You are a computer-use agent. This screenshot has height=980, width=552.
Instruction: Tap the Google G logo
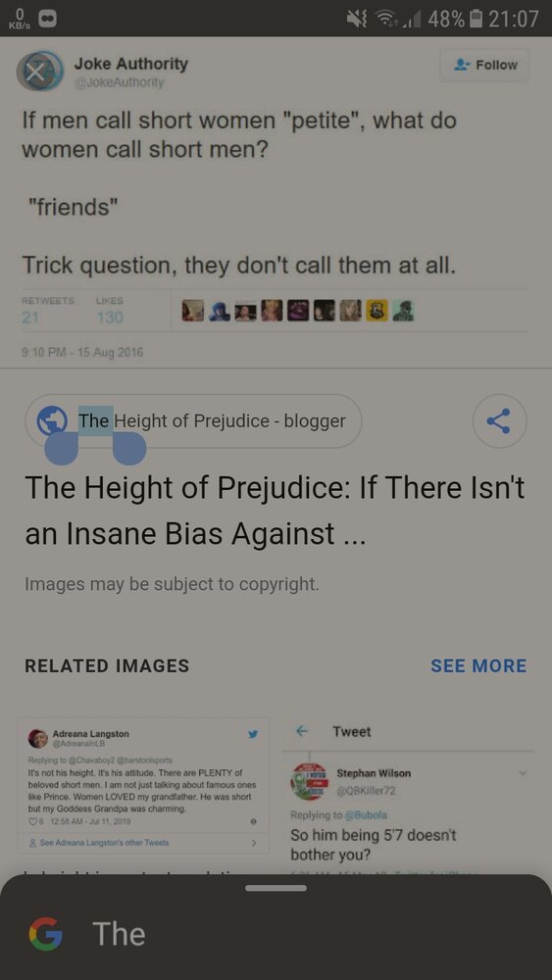(46, 934)
